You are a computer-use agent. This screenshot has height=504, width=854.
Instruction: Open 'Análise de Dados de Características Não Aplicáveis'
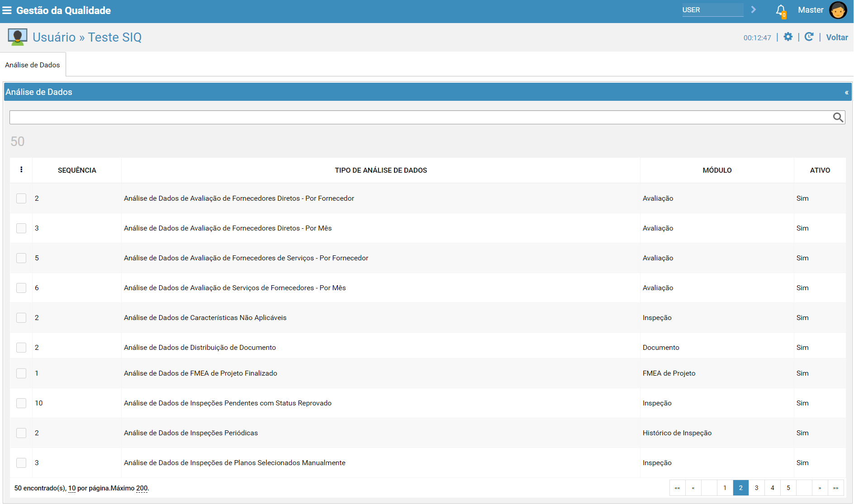point(205,318)
